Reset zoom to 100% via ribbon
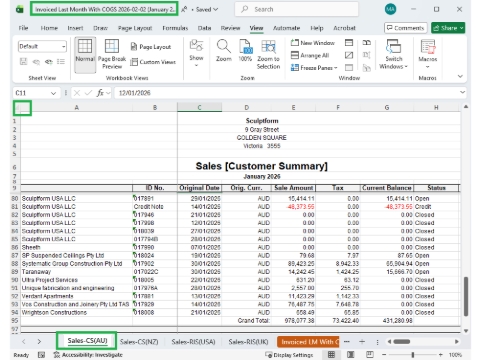Viewport: 480px width, 360px height. (x=245, y=51)
